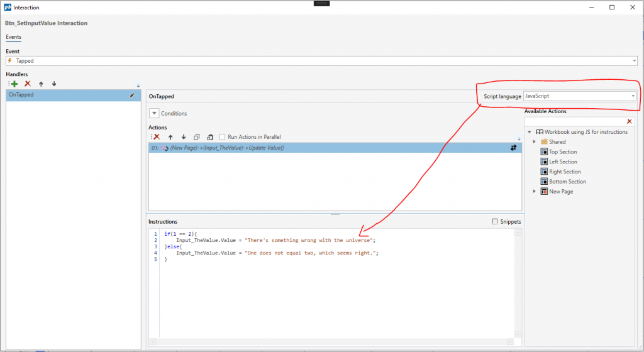Viewport: 644px width, 352px height.
Task: Paste an action in Actions toolbar
Action: [209, 137]
